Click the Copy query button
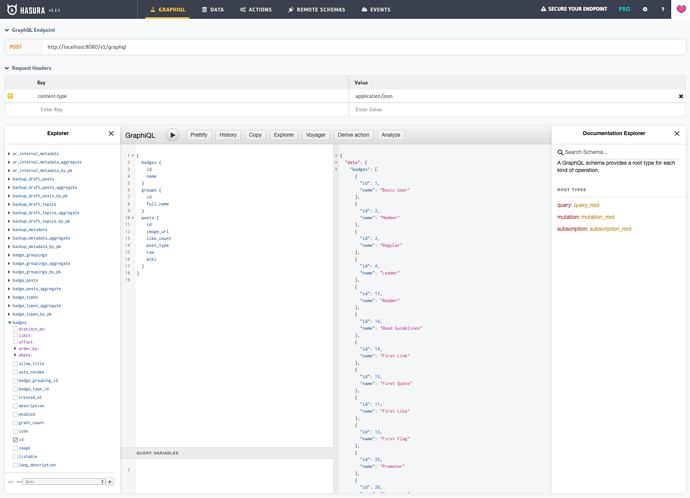The height and width of the screenshot is (498, 690). [x=255, y=135]
